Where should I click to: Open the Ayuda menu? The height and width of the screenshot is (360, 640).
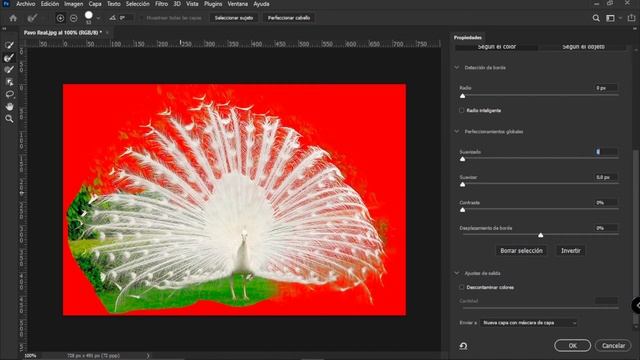pyautogui.click(x=261, y=4)
